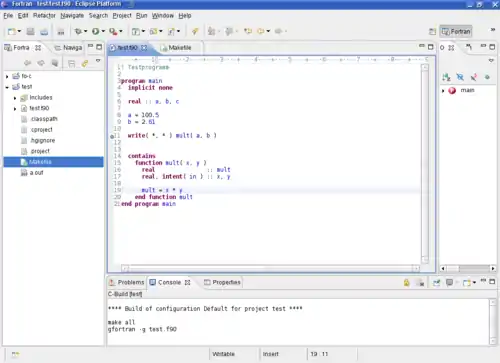Open the Window menu
The image size is (500, 363).
coord(163,16)
